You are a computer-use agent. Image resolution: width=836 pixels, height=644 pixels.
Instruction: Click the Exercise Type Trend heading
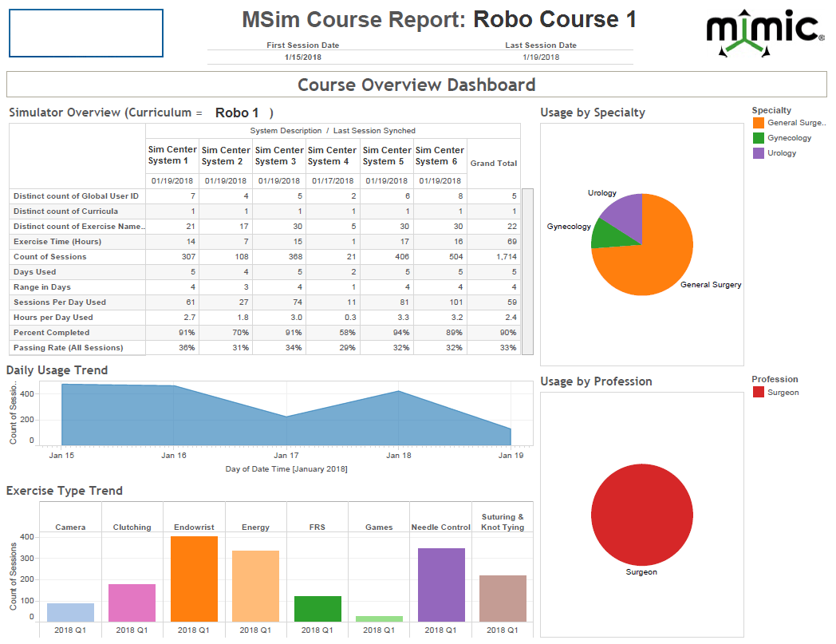tap(65, 491)
